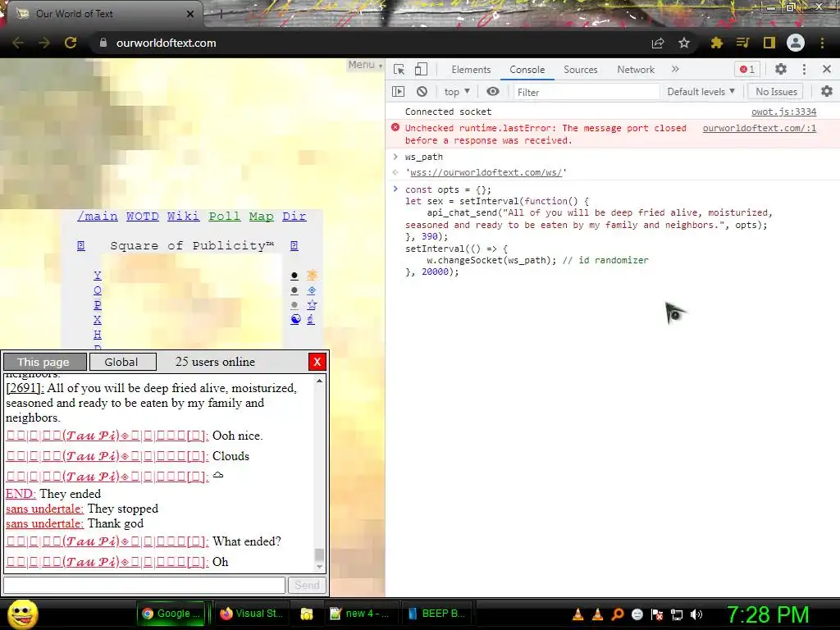Image resolution: width=840 pixels, height=630 pixels.
Task: Open the DevTools settings gear
Action: tap(781, 69)
